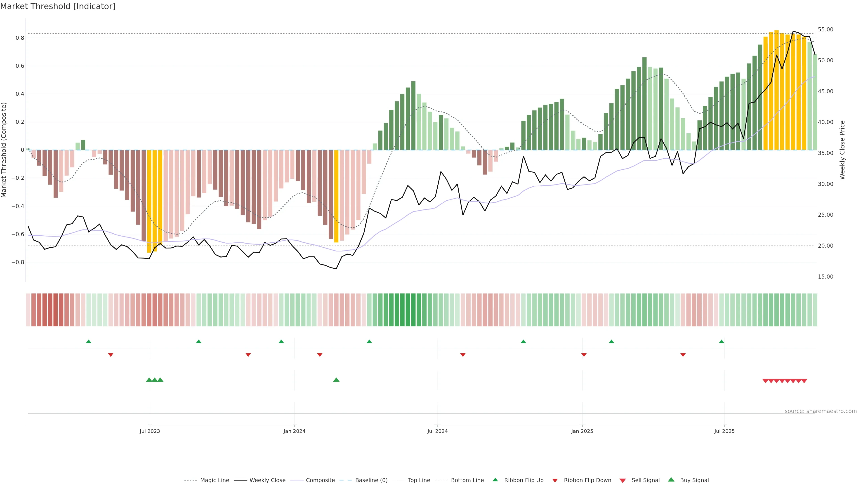The width and height of the screenshot is (868, 488).
Task: Click the first green ribbon flip up marker
Action: (x=89, y=342)
